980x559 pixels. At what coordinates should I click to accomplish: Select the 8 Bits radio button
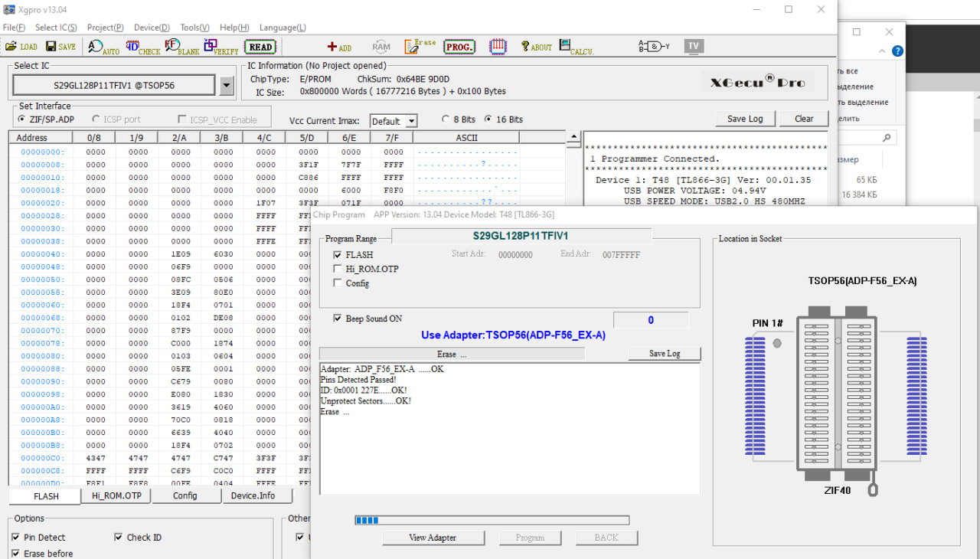(x=446, y=119)
